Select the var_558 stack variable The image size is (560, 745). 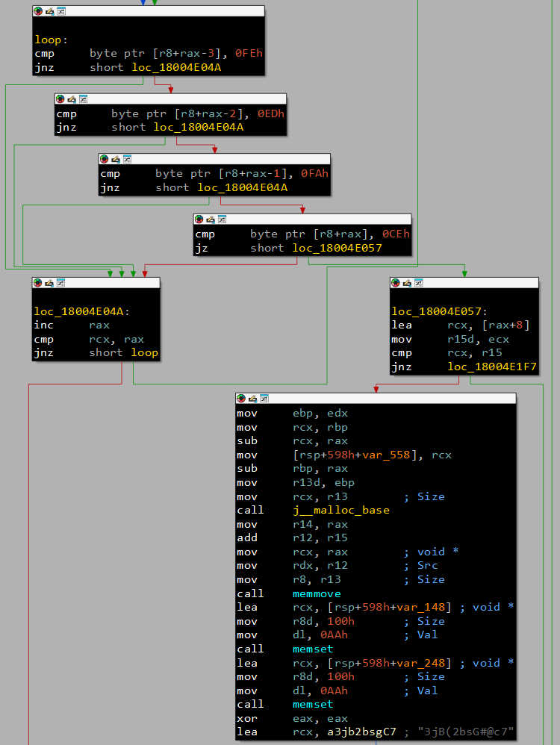pos(385,455)
